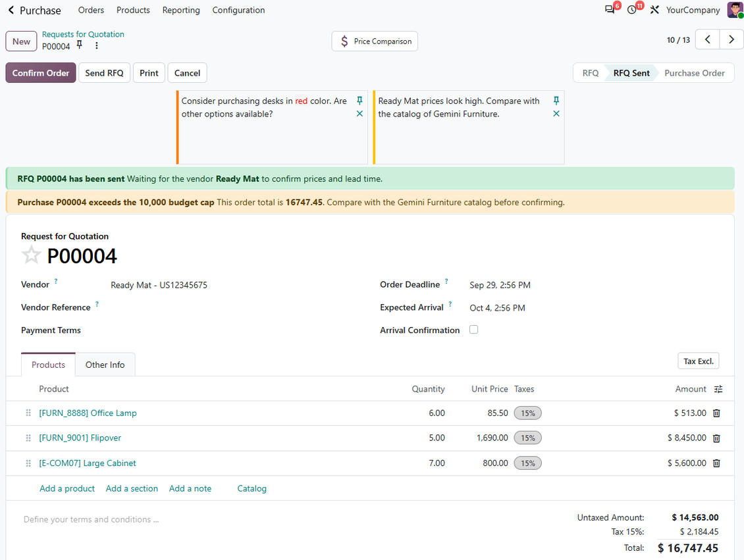Click Add a note link
This screenshot has width=744, height=560.
coord(190,488)
